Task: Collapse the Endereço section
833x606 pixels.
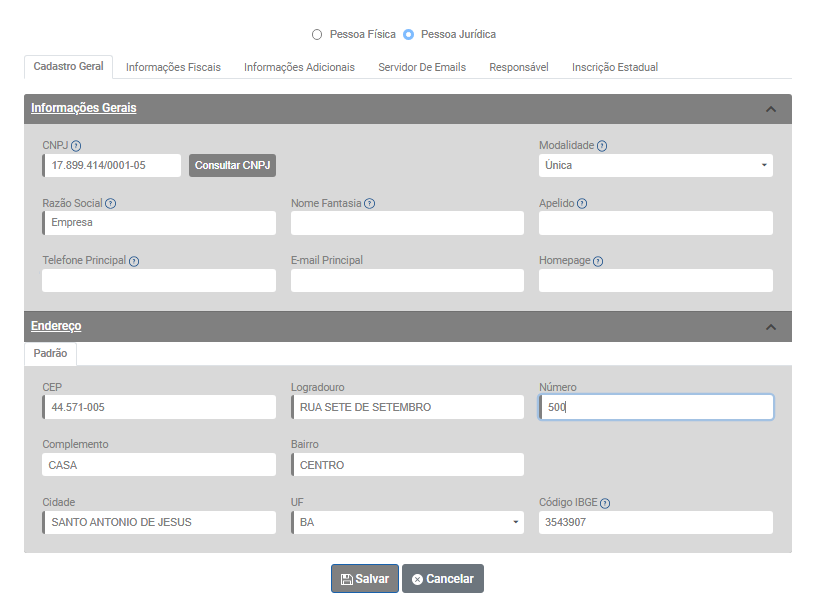Action: coord(770,327)
